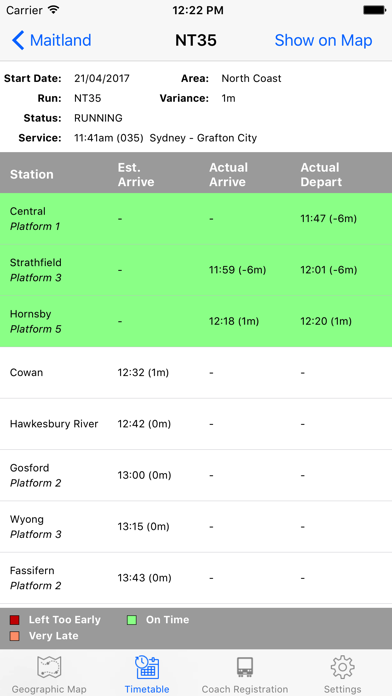Switch to Coach Registration tab label
Image resolution: width=392 pixels, height=696 pixels.
click(245, 689)
